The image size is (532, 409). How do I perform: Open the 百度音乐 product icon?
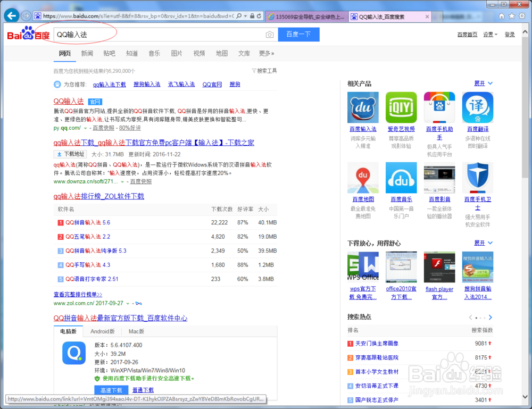click(x=401, y=178)
